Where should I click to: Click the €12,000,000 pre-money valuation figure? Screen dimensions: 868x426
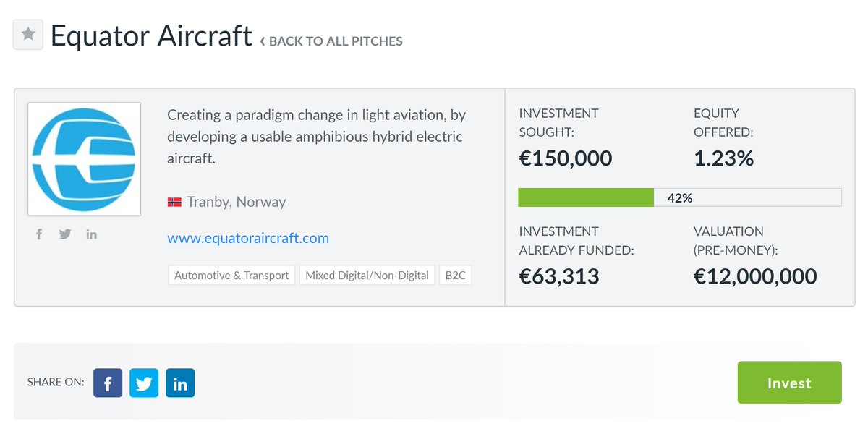[755, 276]
